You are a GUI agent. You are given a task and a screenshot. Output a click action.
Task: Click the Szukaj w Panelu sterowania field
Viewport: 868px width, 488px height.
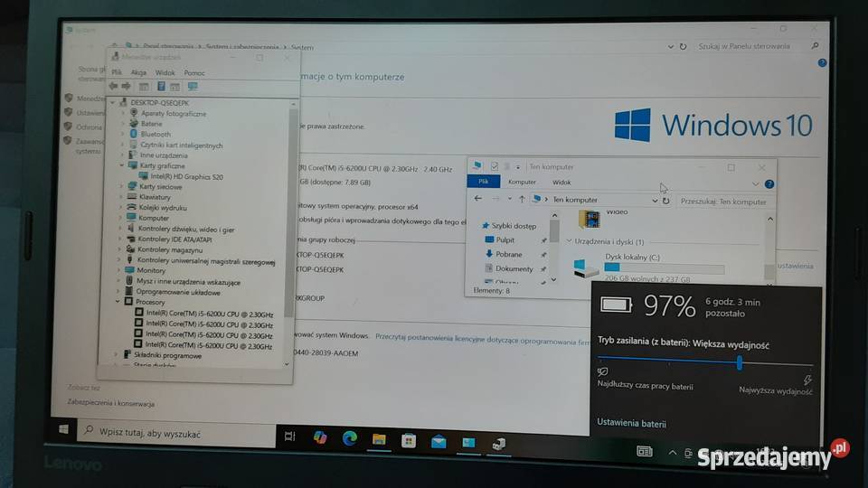click(x=756, y=46)
